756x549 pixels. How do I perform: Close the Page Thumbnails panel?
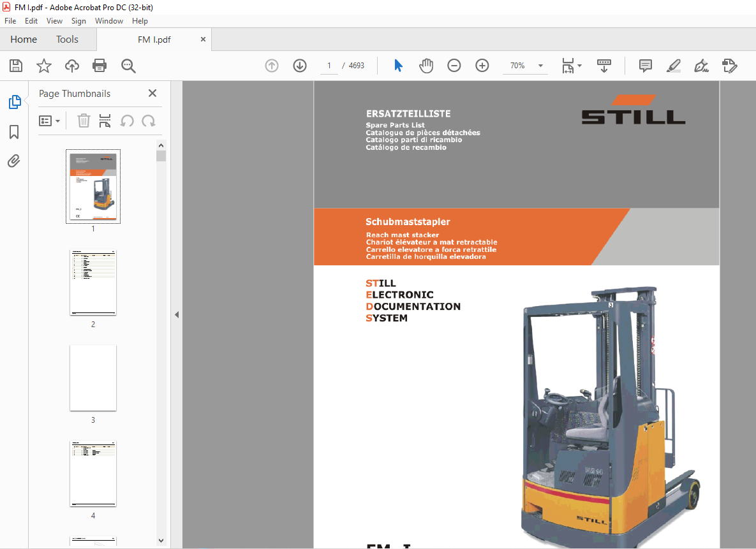152,93
